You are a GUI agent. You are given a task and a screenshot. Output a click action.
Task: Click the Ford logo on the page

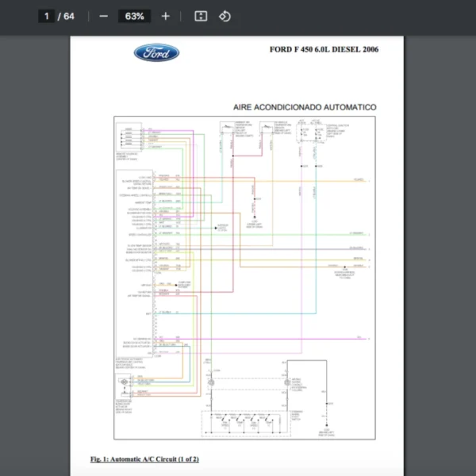coord(156,52)
